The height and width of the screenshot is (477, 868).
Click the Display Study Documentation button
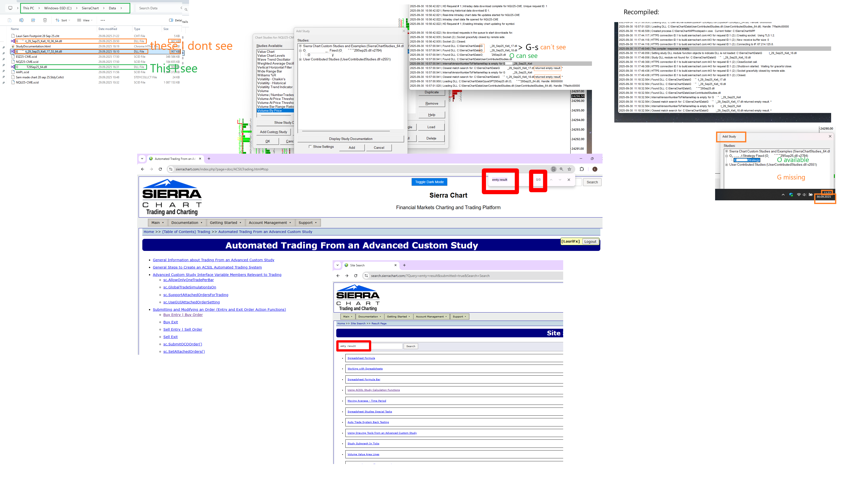(x=351, y=139)
